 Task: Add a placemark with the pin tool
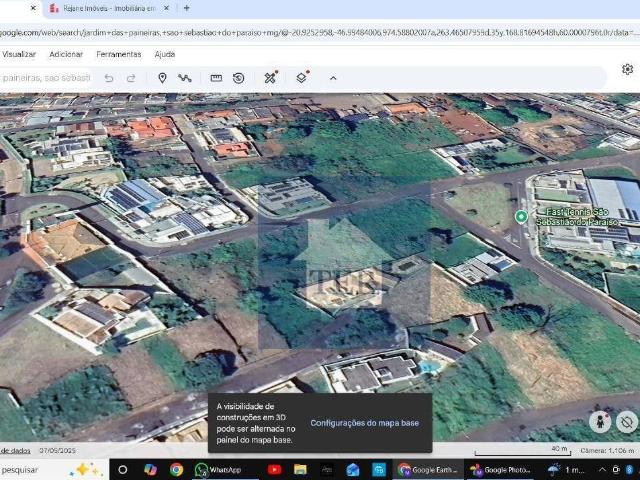(162, 78)
